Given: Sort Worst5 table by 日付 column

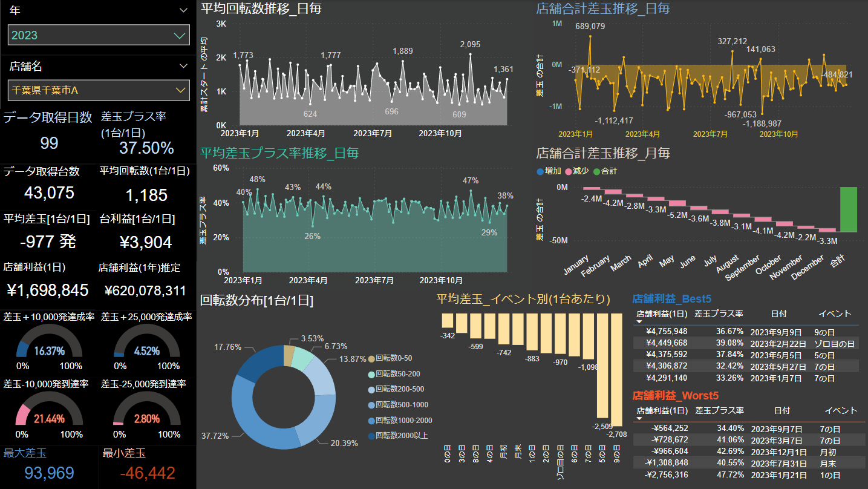Looking at the screenshot, I should click(x=782, y=410).
